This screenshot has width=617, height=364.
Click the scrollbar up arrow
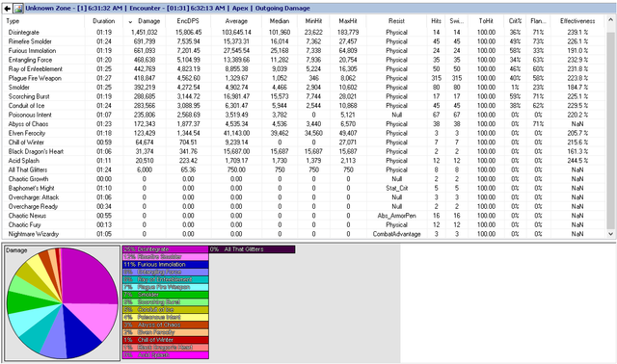(x=610, y=19)
